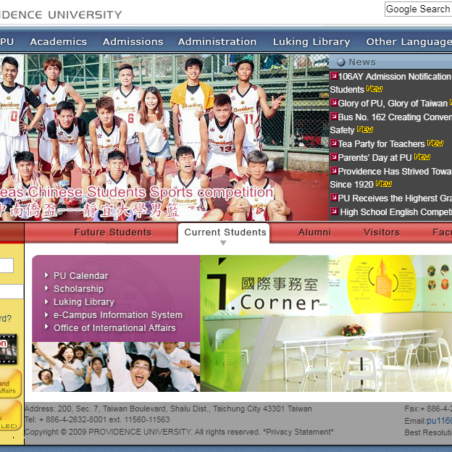Open PU Receives the Highest news item
Viewport: 452px width, 452px height.
point(395,198)
